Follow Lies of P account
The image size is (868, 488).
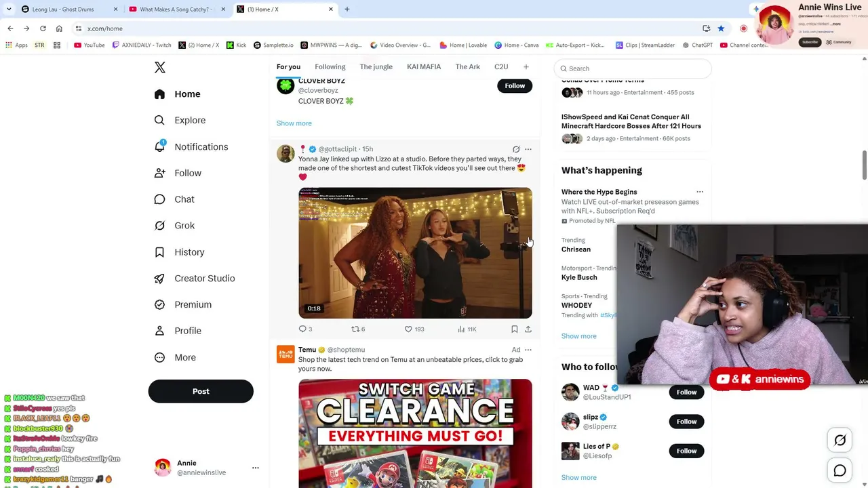pyautogui.click(x=686, y=451)
